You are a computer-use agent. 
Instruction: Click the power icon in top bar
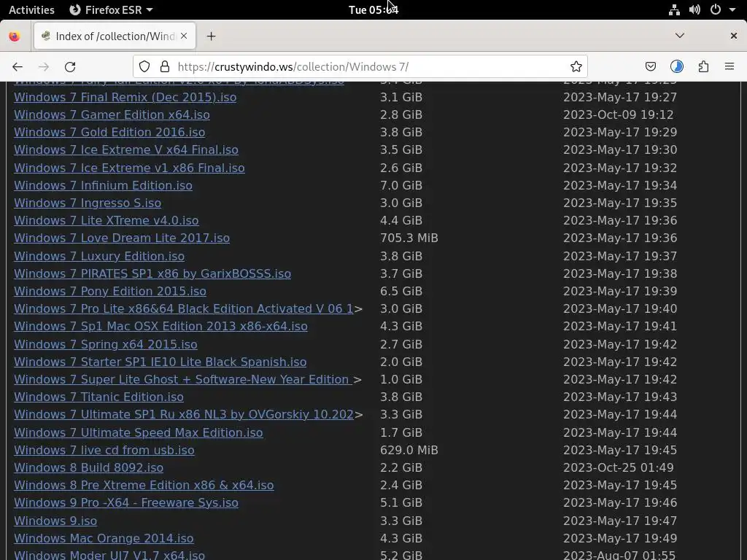716,9
